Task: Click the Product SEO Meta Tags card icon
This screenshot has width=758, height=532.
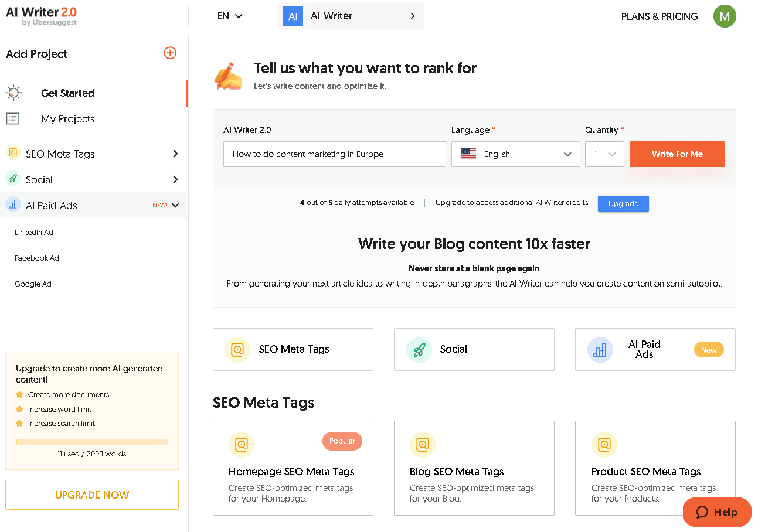Action: [x=604, y=445]
